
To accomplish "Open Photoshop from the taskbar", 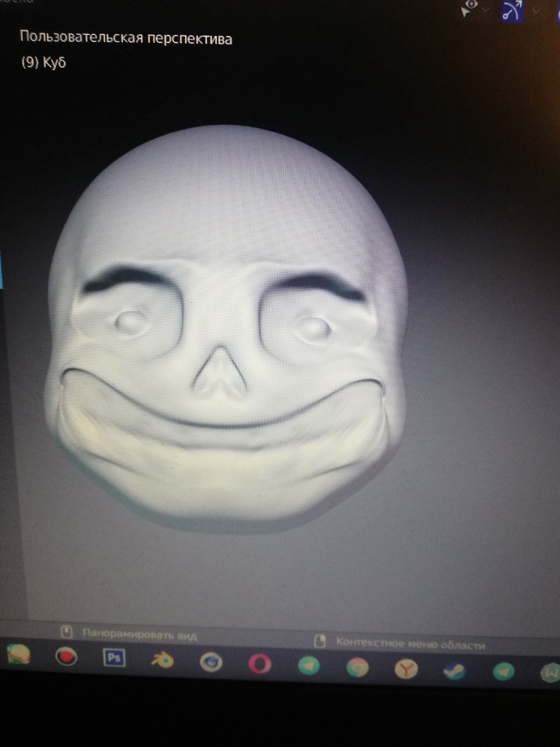I will pyautogui.click(x=114, y=658).
